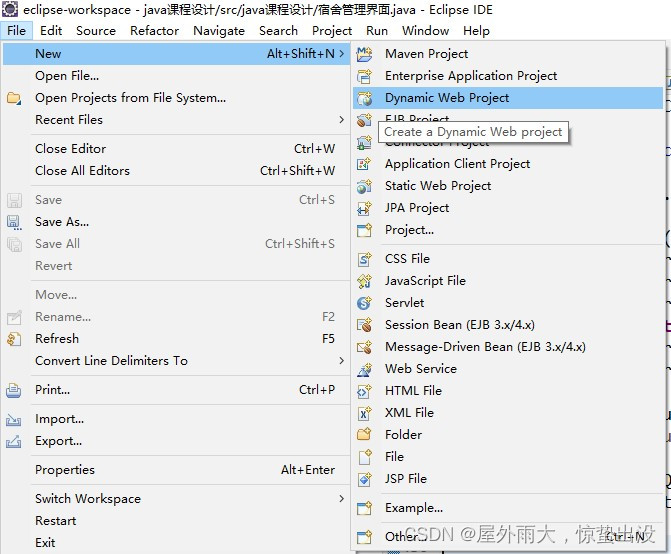This screenshot has width=671, height=554.
Task: Click the Application Client Project icon
Action: [364, 164]
